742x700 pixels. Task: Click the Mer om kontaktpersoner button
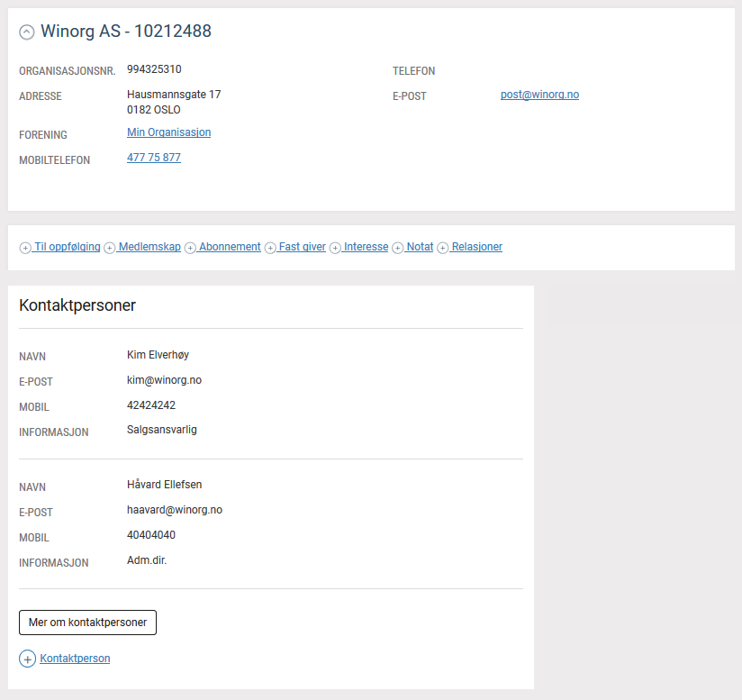(x=87, y=623)
